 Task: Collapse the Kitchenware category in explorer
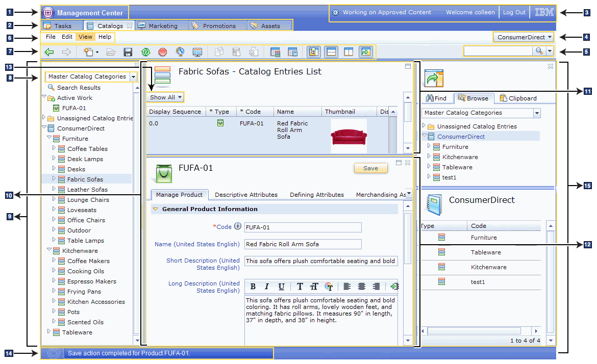click(49, 250)
